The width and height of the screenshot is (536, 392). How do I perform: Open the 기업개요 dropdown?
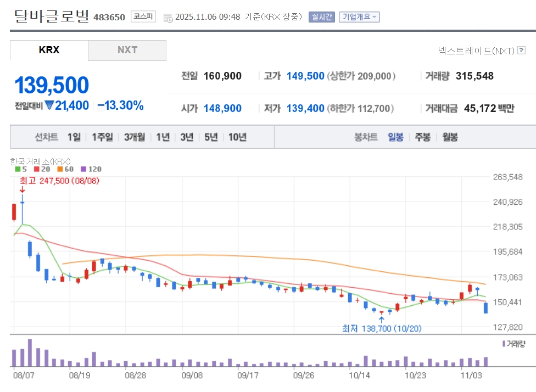click(x=359, y=16)
